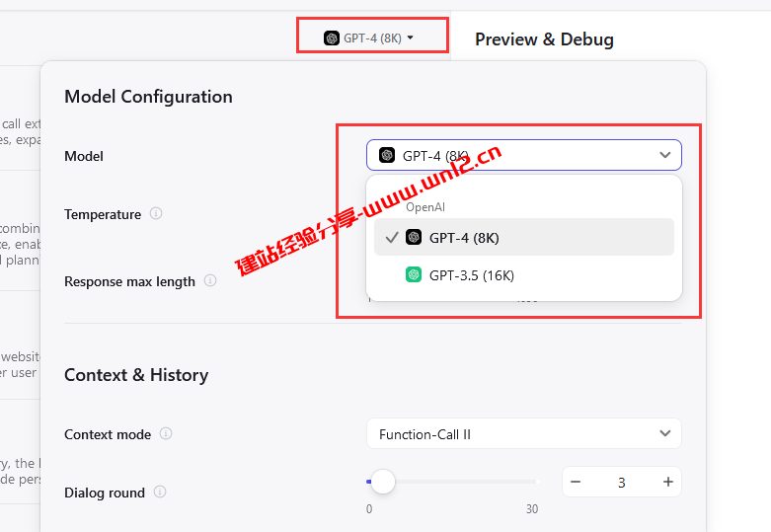Expand the top GPT-4 (8K) selector caret
The height and width of the screenshot is (532, 771).
pyautogui.click(x=411, y=38)
